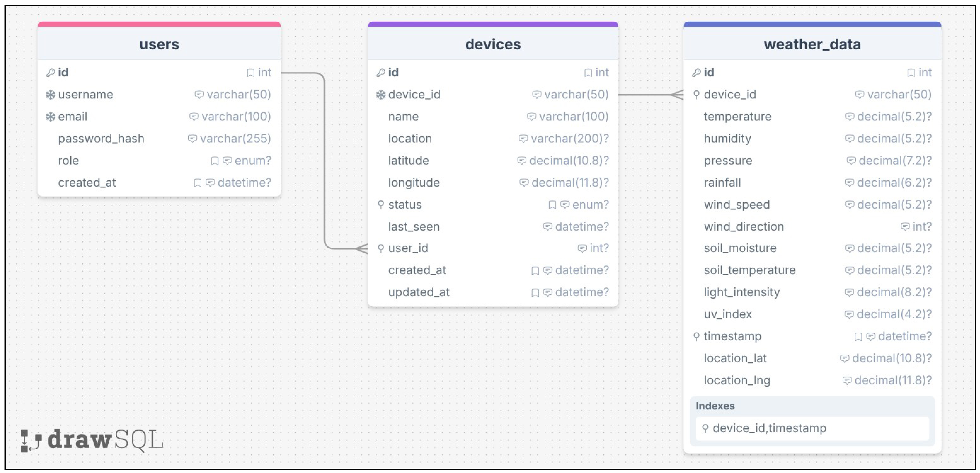Select the devices table title
The image size is (980, 473).
pos(493,44)
